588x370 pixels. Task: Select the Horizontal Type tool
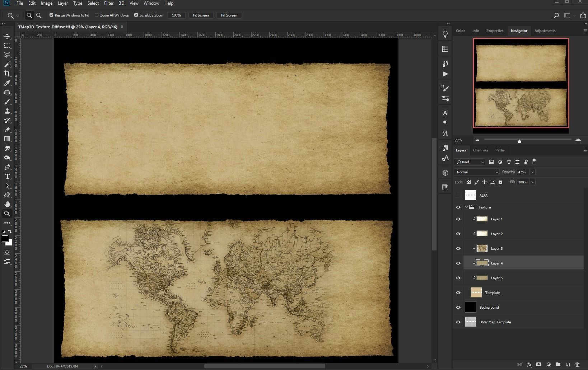click(7, 177)
